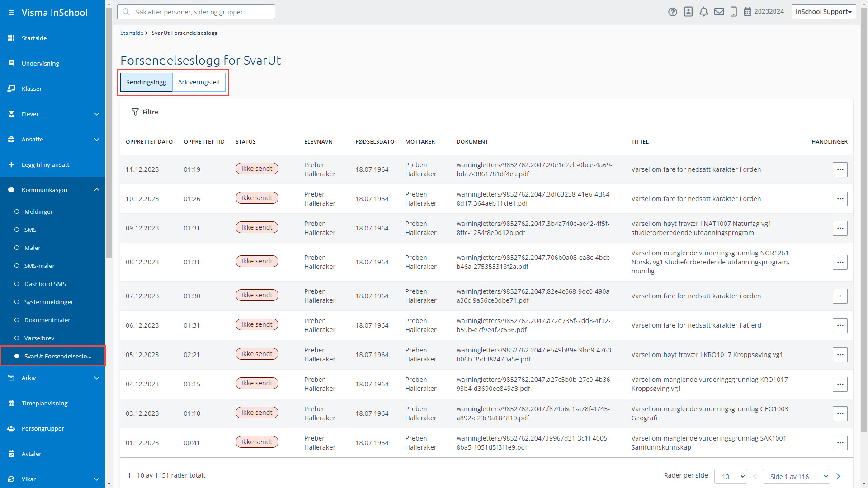Viewport: 868px width, 488px height.
Task: Click the mobile phone icon in header
Action: [734, 12]
